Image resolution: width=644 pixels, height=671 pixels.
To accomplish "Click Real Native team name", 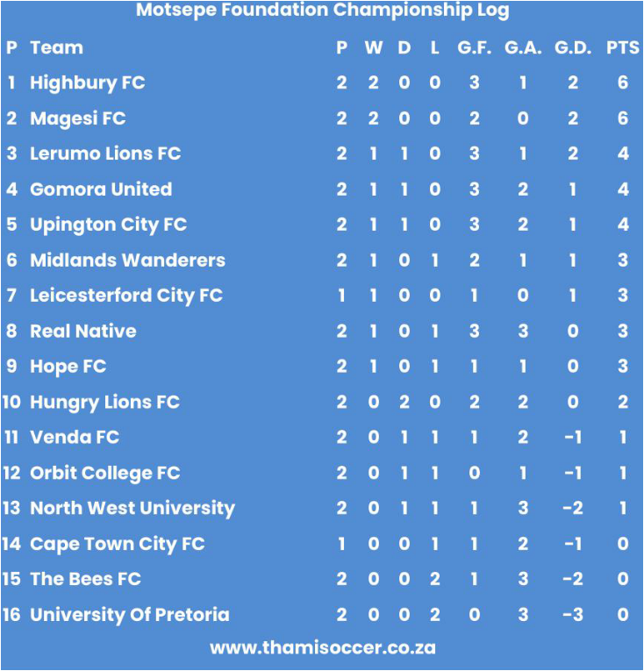I will click(83, 332).
